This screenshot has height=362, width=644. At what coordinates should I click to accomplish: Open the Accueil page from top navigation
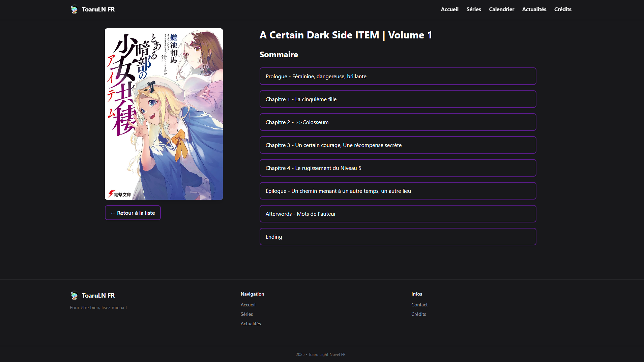point(449,9)
